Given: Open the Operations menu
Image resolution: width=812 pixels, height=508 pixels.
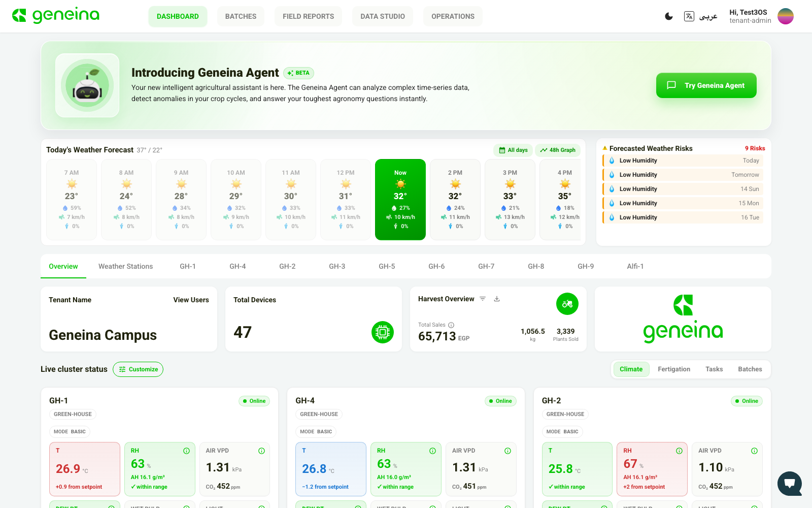Looking at the screenshot, I should (453, 16).
